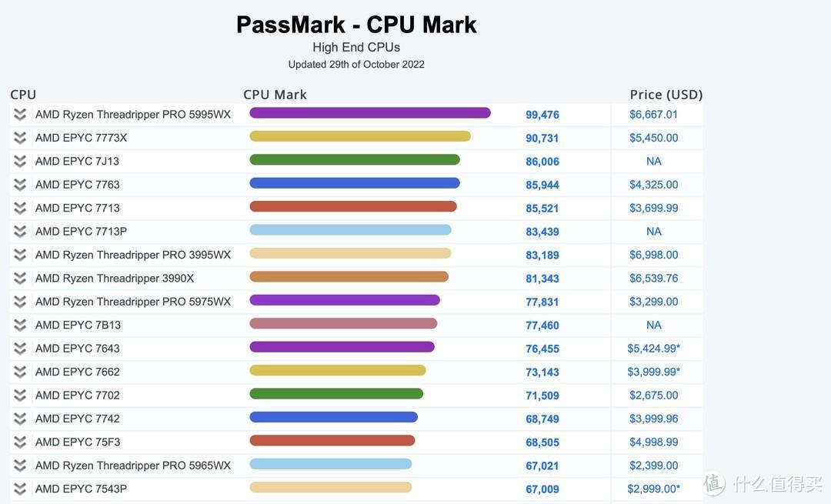Click the double chevron beside AMD EPYC 7J13
This screenshot has width=831, height=504.
click(x=20, y=162)
